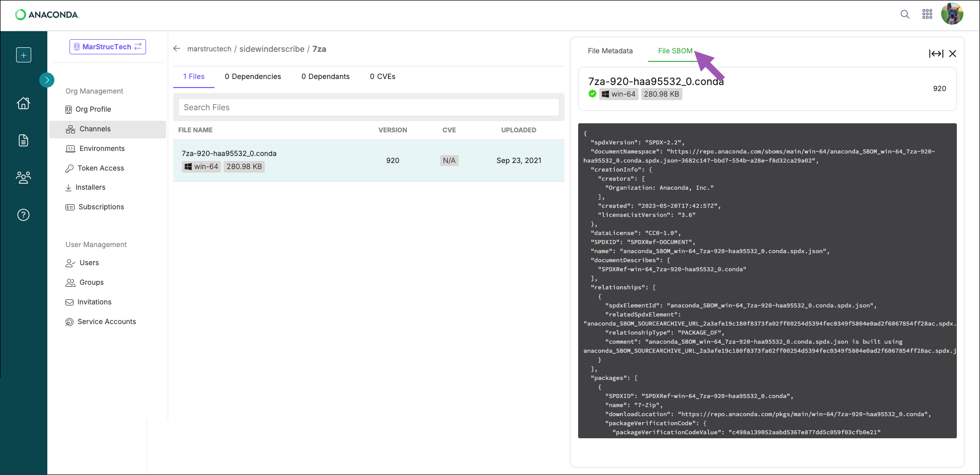Go back with the left arrow
Image resolution: width=980 pixels, height=475 pixels.
177,49
